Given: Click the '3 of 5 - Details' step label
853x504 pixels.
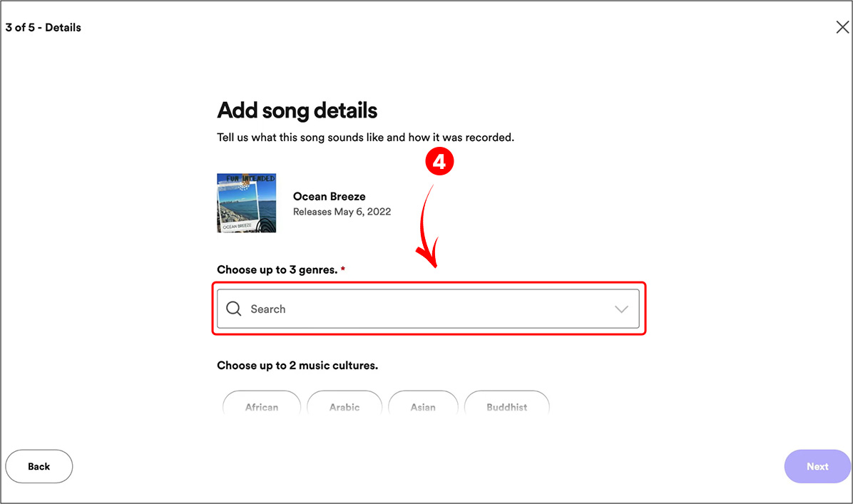Looking at the screenshot, I should click(44, 27).
